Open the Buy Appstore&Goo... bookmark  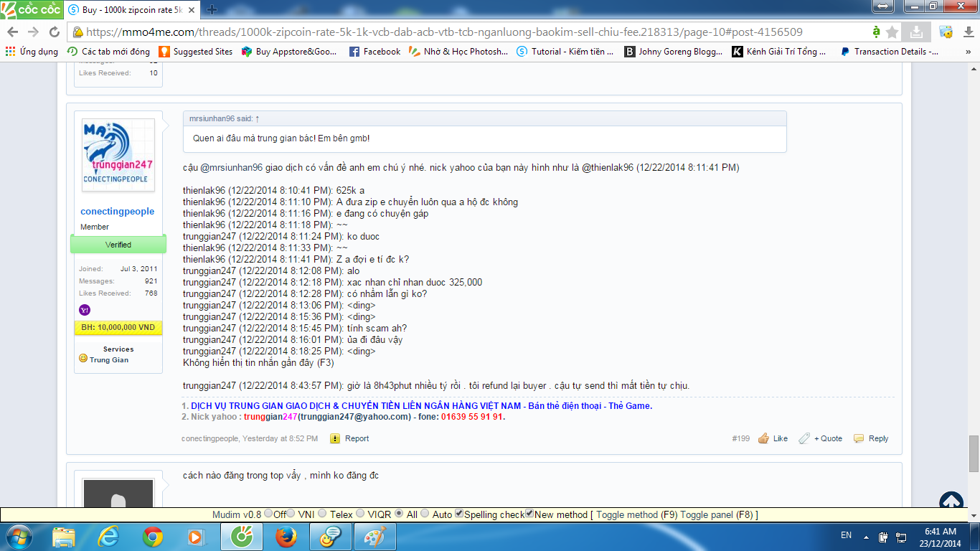click(289, 52)
